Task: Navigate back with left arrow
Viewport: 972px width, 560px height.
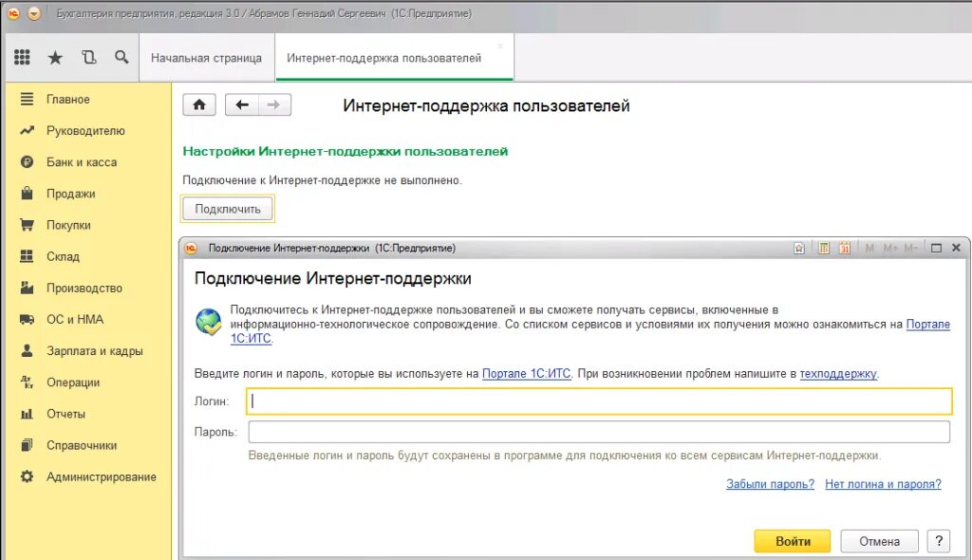Action: click(242, 104)
